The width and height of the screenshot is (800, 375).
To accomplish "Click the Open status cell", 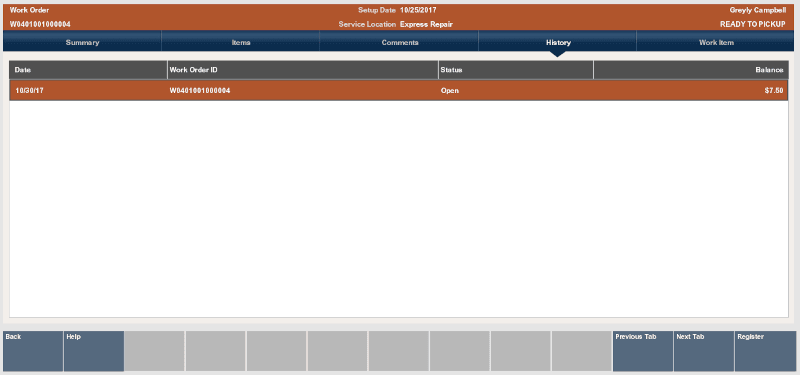I will click(x=449, y=91).
